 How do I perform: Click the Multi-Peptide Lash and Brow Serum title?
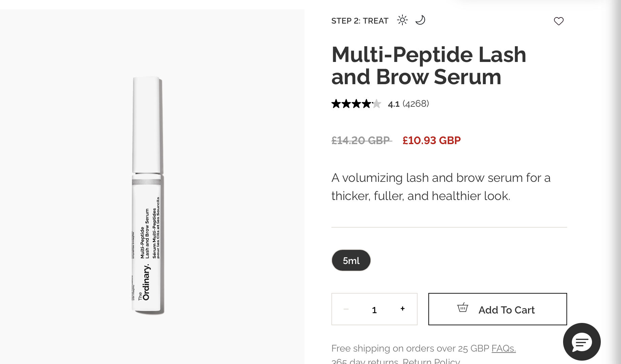pos(428,66)
